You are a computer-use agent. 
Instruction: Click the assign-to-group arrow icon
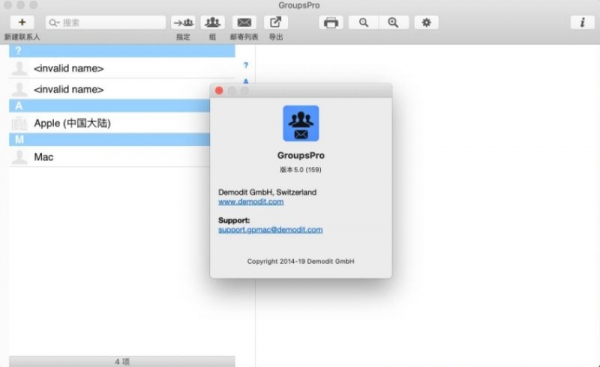183,23
